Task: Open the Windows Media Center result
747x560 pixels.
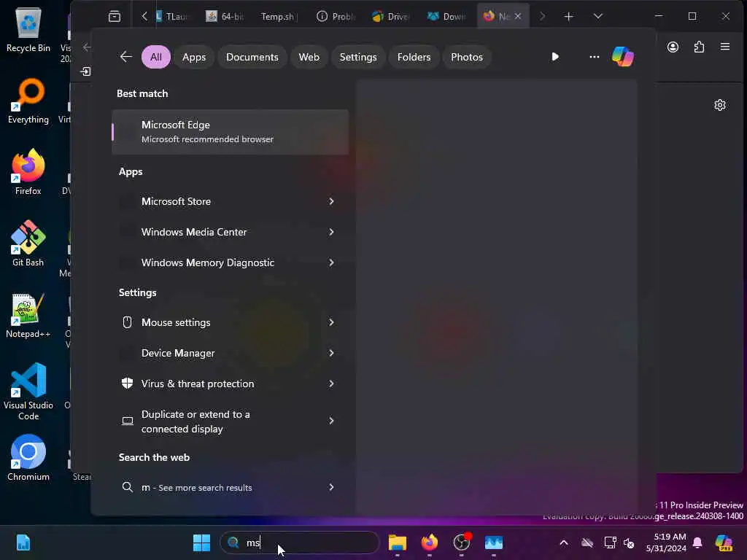Action: pyautogui.click(x=230, y=232)
